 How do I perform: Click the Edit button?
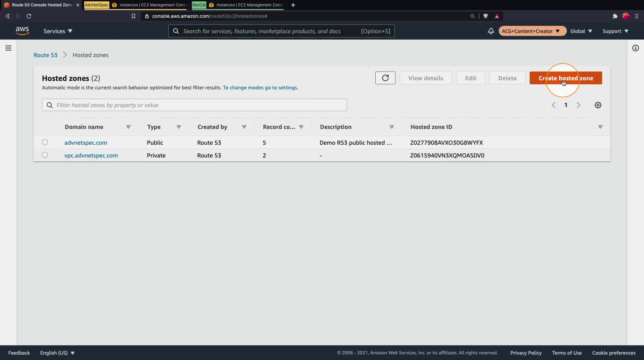tap(470, 78)
